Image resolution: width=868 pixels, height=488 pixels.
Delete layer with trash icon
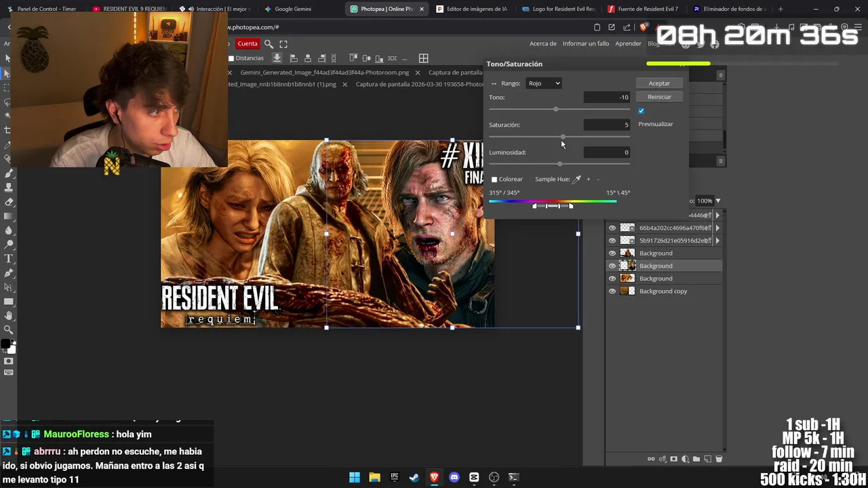click(x=719, y=459)
